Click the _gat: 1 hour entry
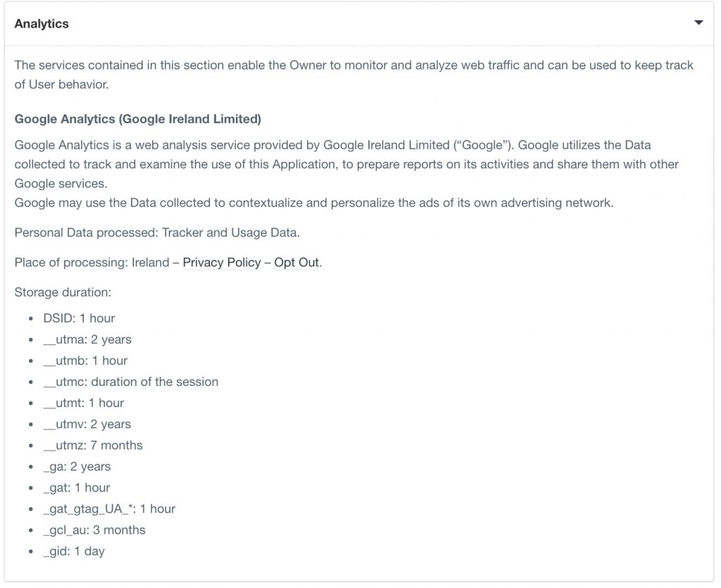 [x=77, y=487]
